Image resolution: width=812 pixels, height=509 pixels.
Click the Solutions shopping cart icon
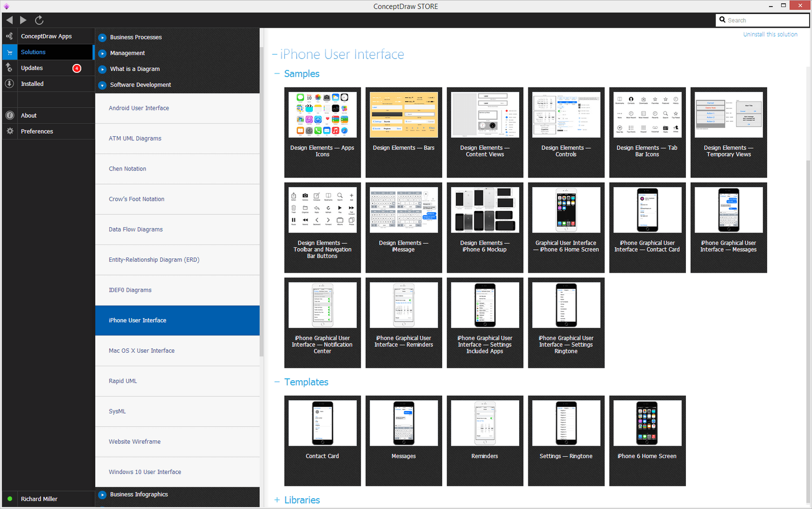9,52
